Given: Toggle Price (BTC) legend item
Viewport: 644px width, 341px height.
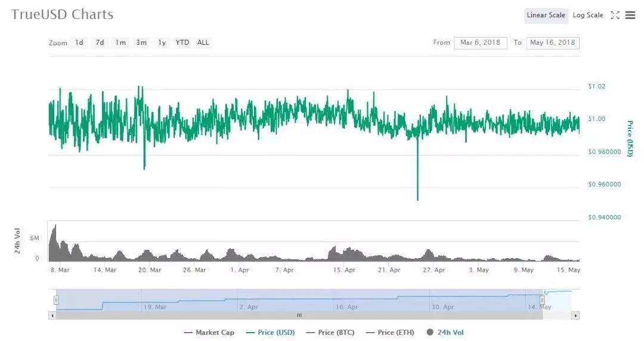Looking at the screenshot, I should coord(331,333).
